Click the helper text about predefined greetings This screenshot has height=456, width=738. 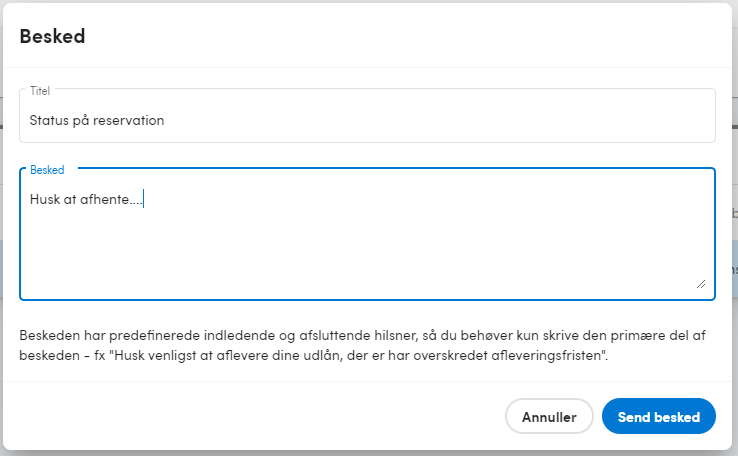coord(362,345)
